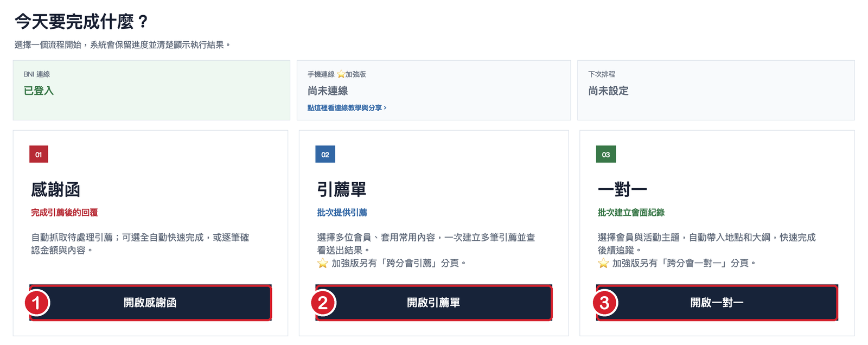The height and width of the screenshot is (345, 868).
Task: Click the 尚未連線 status text
Action: click(328, 91)
